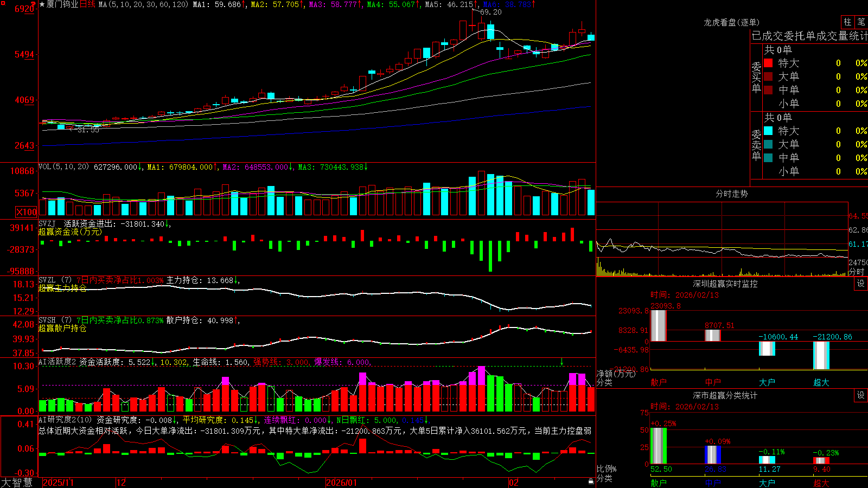This screenshot has width=868, height=488.
Task: Click the intraday 分时走势 price chart
Action: [722, 239]
